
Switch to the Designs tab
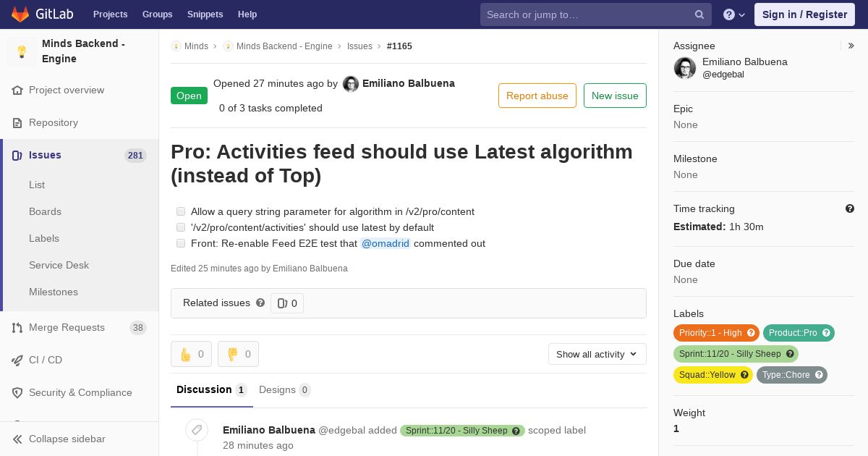coord(284,389)
